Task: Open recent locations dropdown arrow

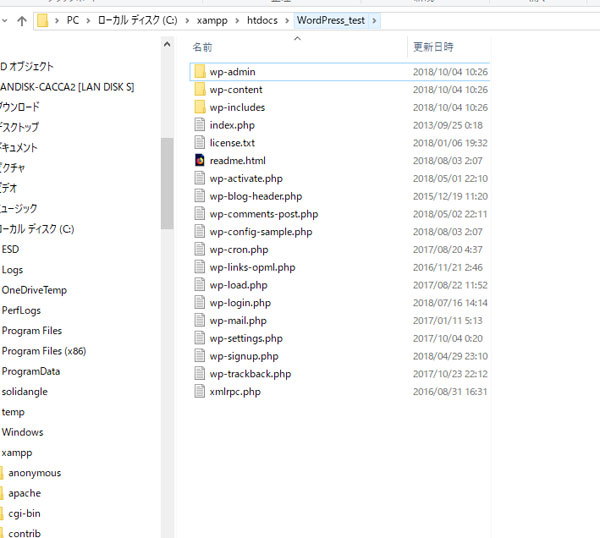Action: [5, 21]
